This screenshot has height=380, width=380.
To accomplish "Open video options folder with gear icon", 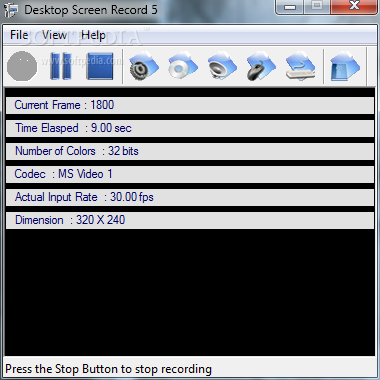I will (x=144, y=66).
